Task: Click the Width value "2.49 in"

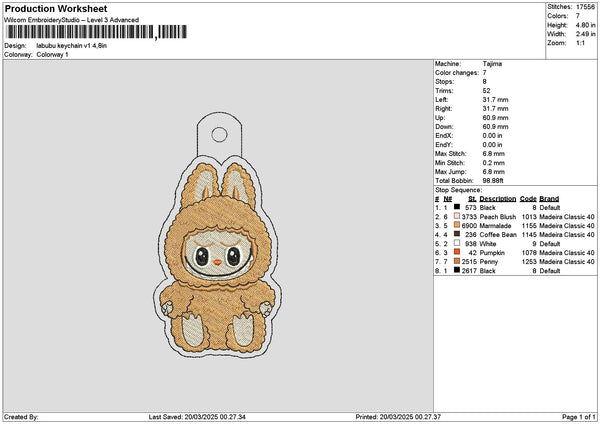Action: click(586, 34)
